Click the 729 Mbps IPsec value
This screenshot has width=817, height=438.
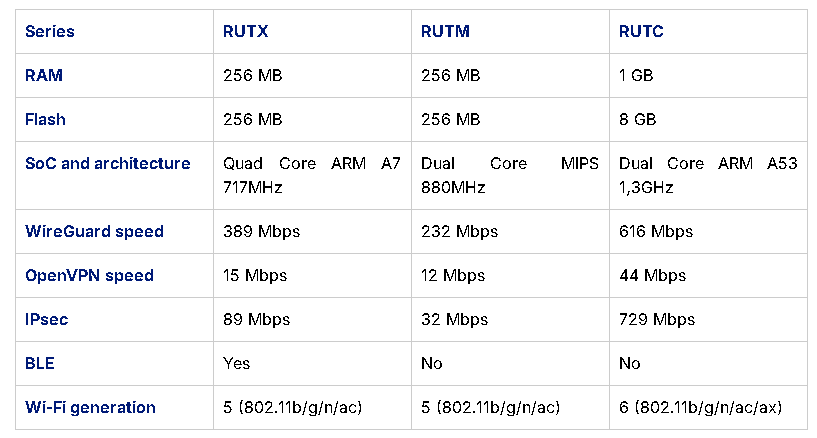pos(657,319)
